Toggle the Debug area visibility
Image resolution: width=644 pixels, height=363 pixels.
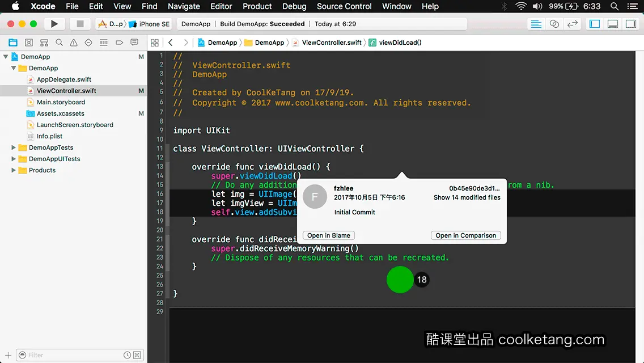(x=612, y=24)
